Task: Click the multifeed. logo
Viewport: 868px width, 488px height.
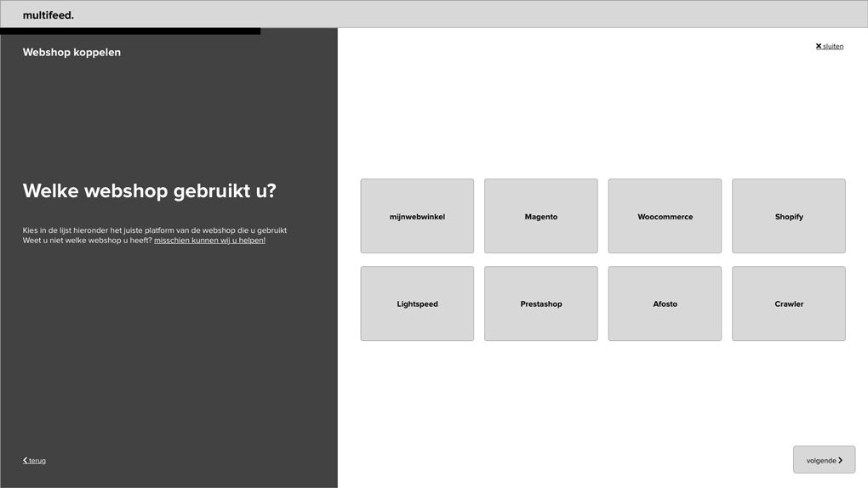Action: click(x=49, y=15)
